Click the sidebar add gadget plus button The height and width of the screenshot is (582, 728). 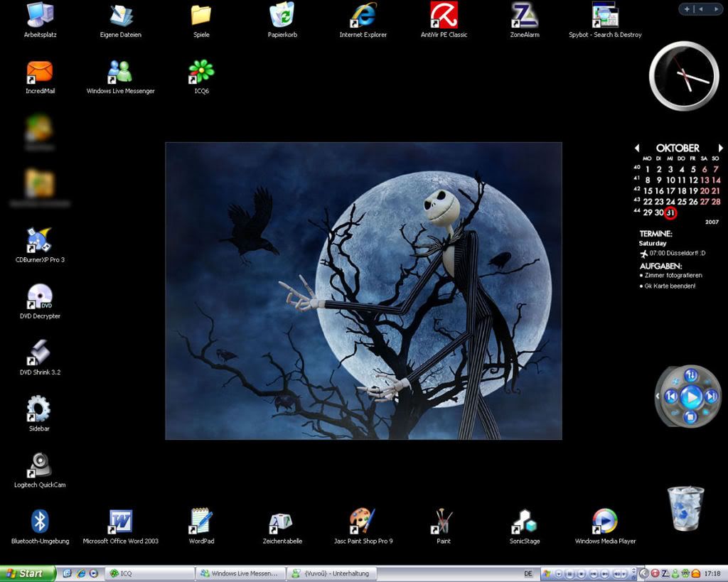click(687, 9)
